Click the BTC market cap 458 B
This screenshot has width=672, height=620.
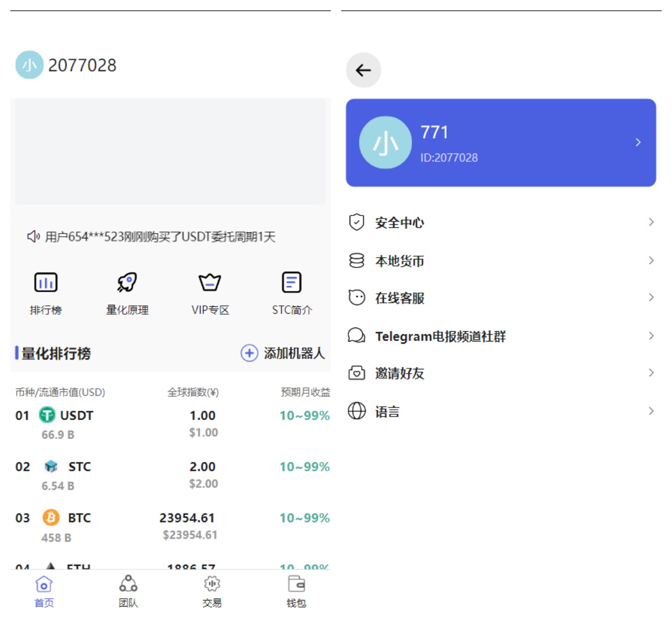coord(56,538)
